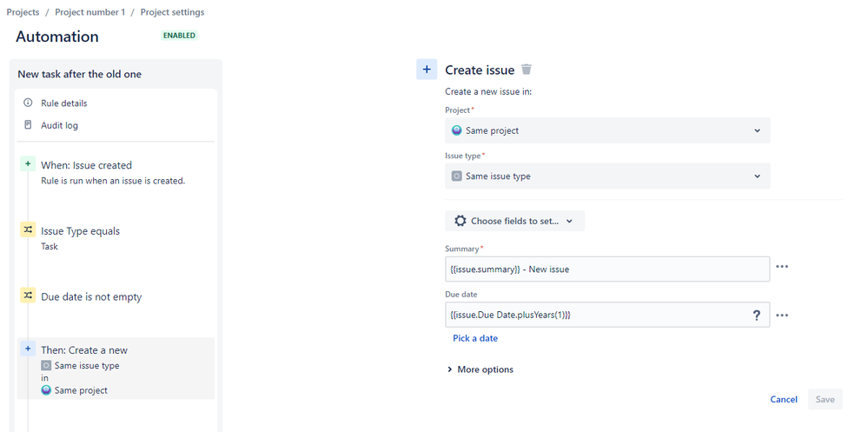Screen dimensions: 868x432
Task: Open Rule details in the sidebar
Action: (63, 103)
